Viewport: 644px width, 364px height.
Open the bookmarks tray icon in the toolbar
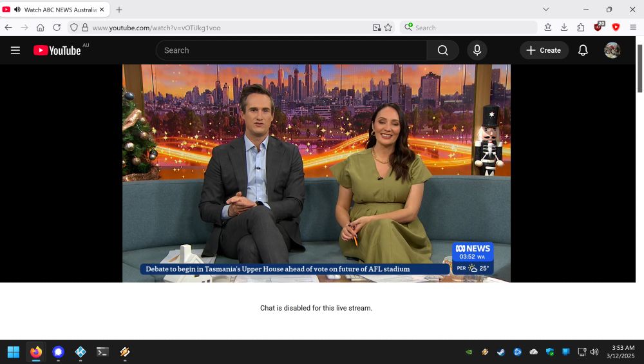(x=548, y=28)
